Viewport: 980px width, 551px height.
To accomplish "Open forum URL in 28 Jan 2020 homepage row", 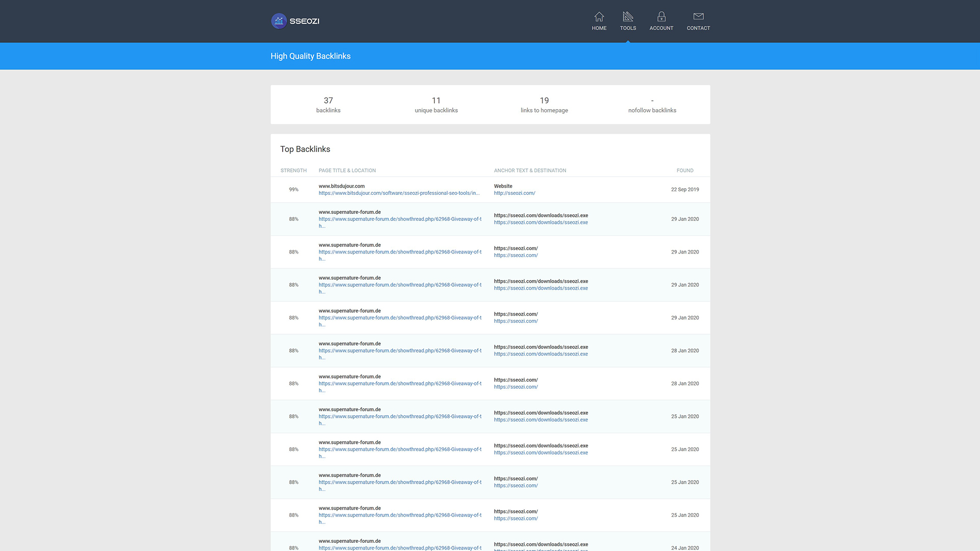I will (400, 387).
